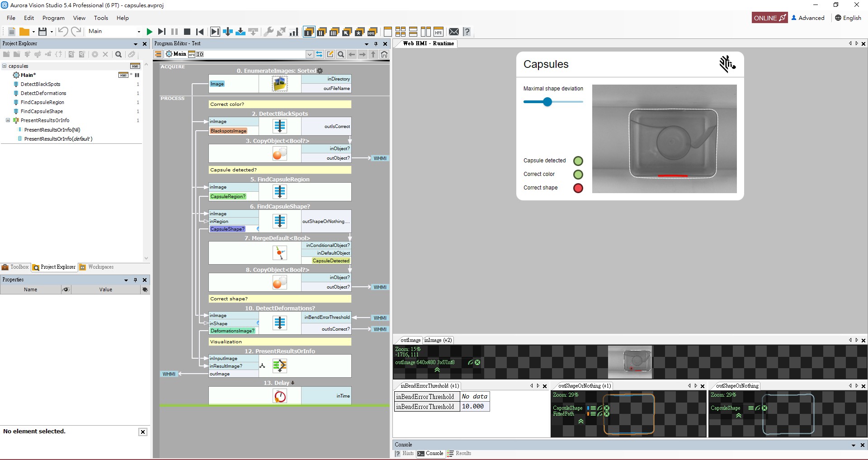Click the step out icon

click(x=253, y=32)
